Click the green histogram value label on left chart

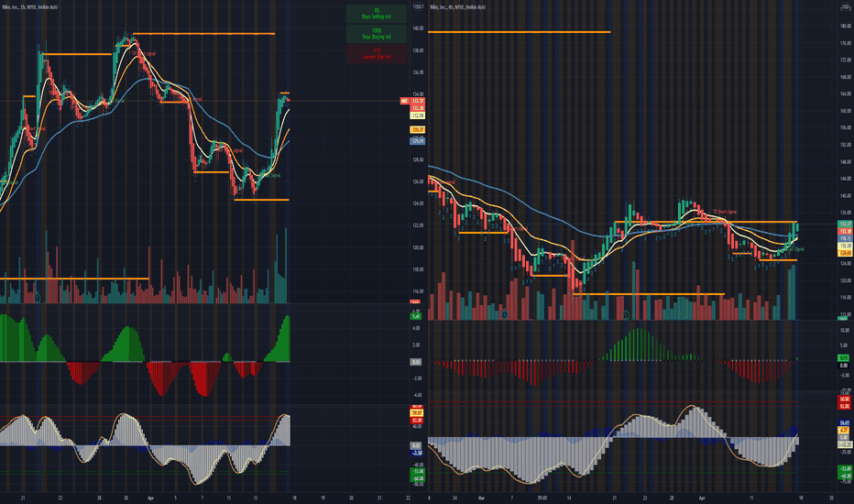point(416,316)
